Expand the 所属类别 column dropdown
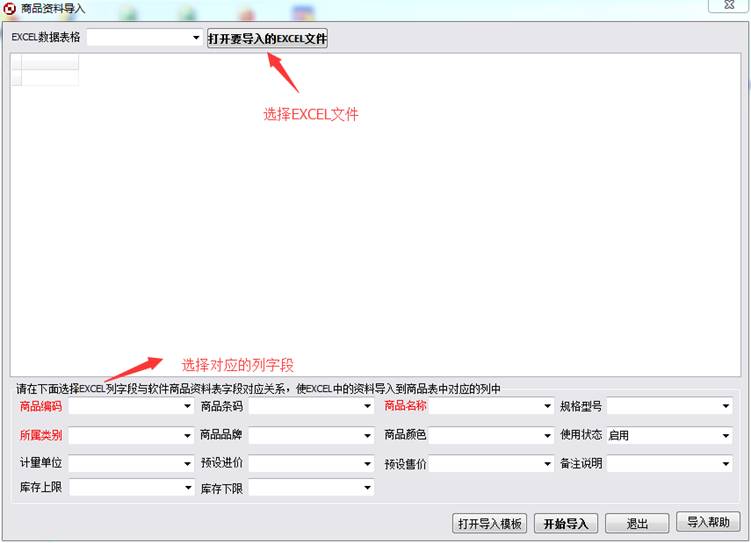 pyautogui.click(x=187, y=436)
